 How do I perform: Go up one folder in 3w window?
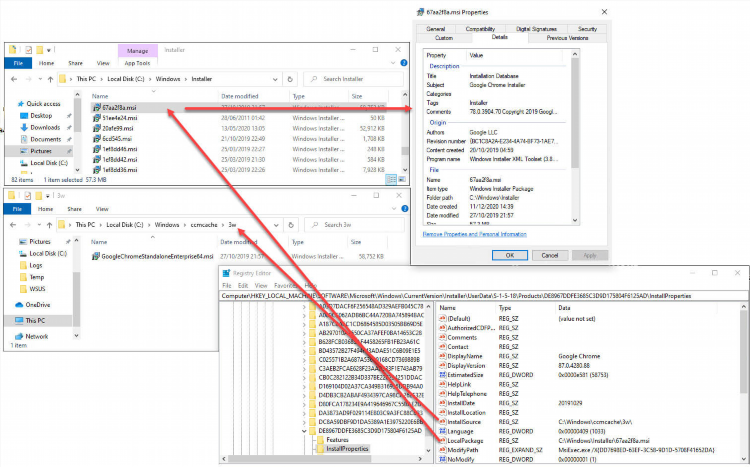click(x=49, y=225)
